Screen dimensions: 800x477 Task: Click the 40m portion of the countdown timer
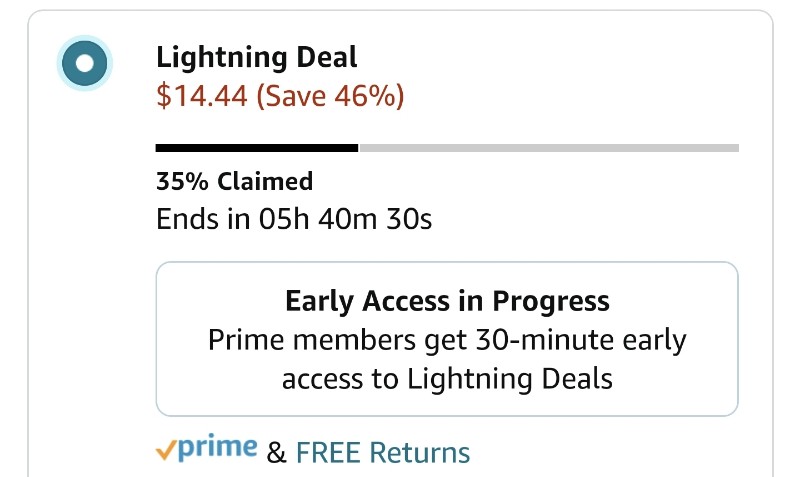point(347,219)
